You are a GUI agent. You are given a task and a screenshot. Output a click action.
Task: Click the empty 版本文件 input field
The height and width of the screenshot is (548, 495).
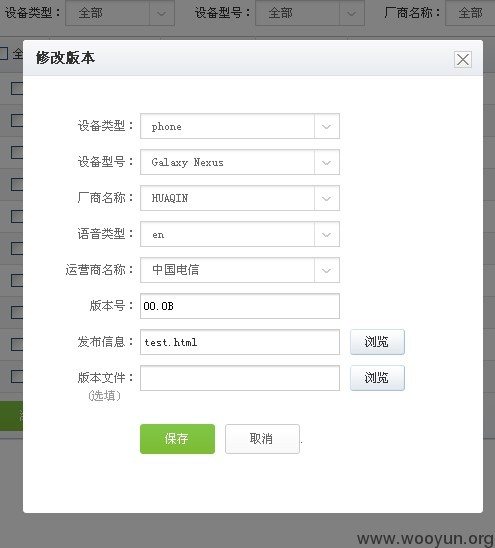(240, 378)
